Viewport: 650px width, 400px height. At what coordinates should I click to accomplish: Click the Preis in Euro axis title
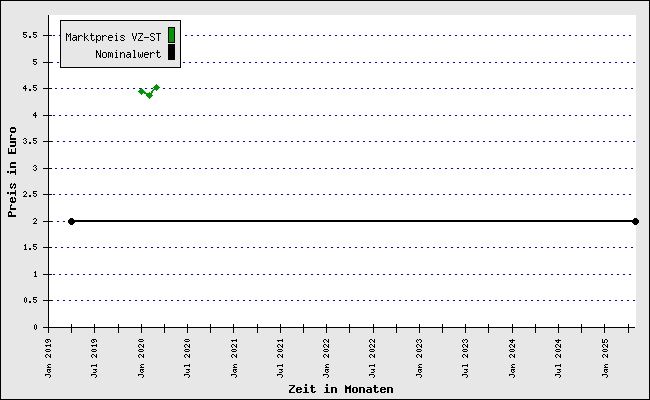click(12, 172)
